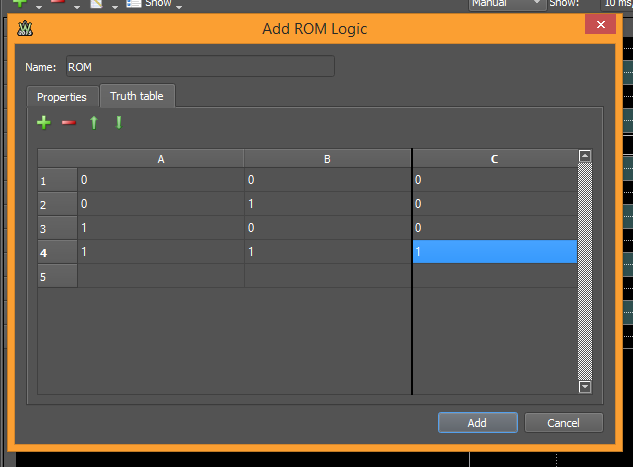Viewport: 633px width, 467px height.
Task: Switch to the Properties tab
Action: (61, 97)
